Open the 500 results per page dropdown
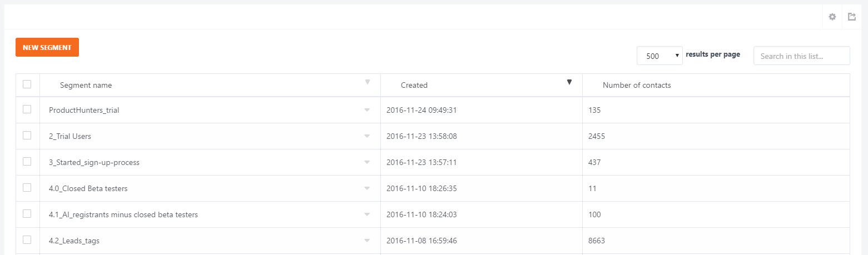Screen dimensions: 868x255 (x=659, y=56)
